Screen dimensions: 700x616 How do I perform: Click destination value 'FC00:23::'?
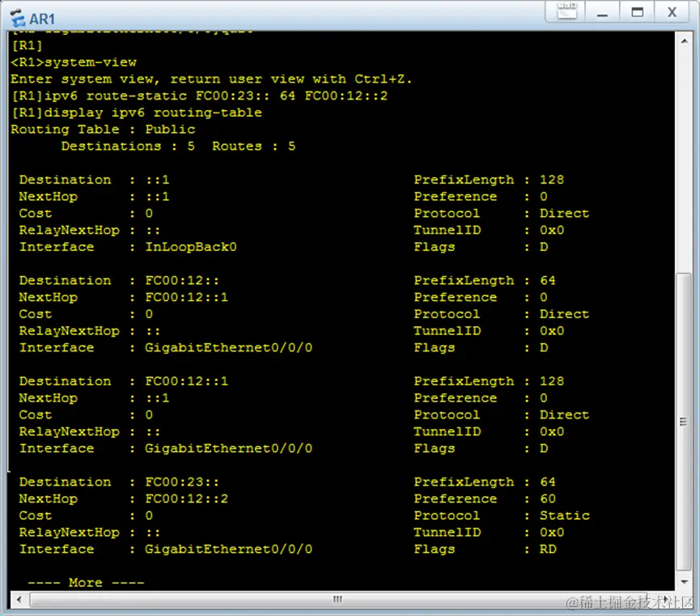tap(182, 482)
